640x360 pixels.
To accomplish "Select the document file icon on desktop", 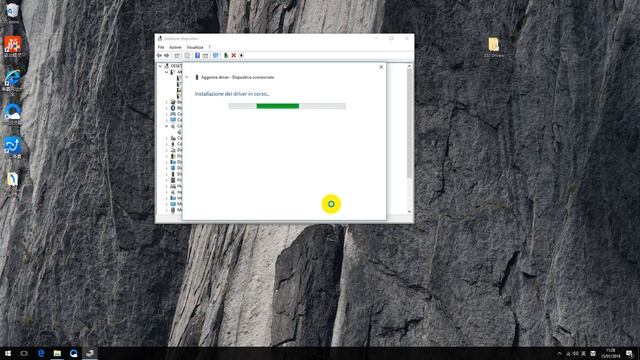I will 12,180.
